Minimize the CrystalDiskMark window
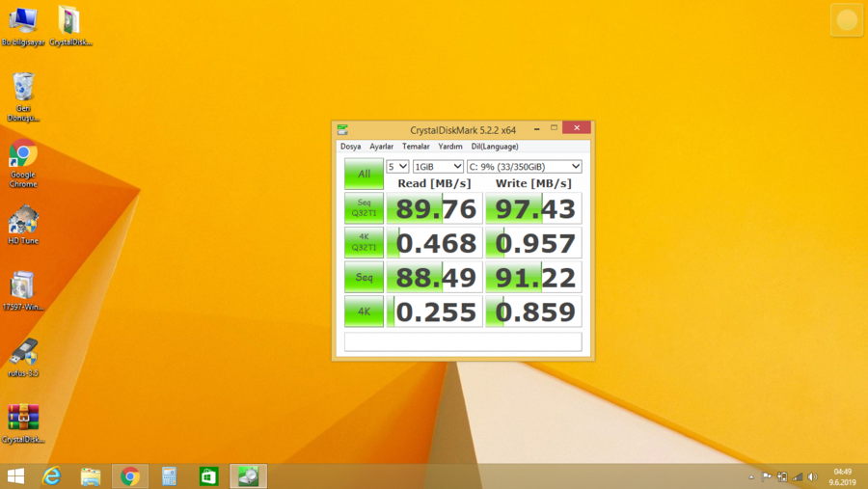868x489 pixels. click(x=536, y=128)
